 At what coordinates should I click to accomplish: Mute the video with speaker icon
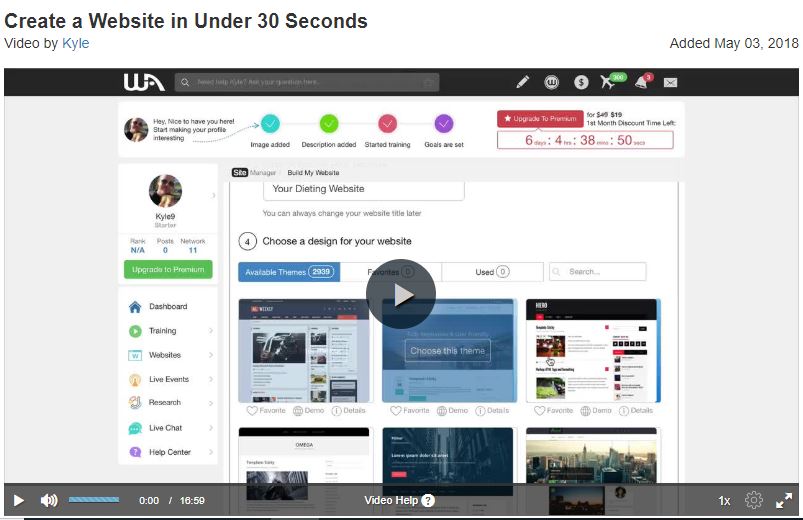pos(49,501)
